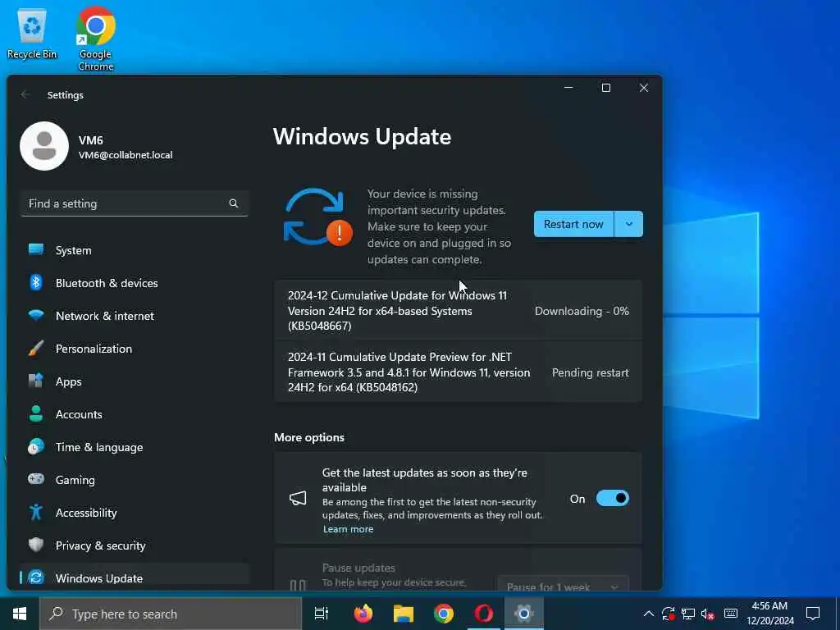Open the Accounts person icon
The image size is (840, 630).
[x=36, y=413]
